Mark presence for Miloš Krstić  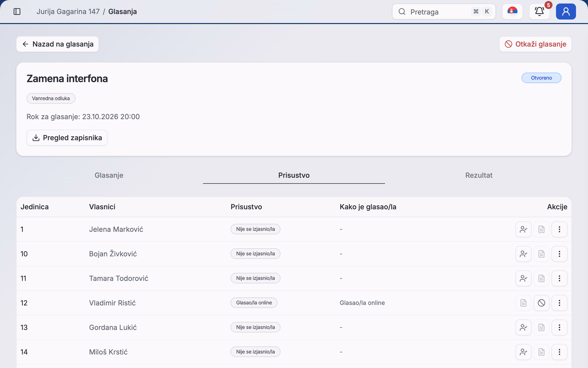(523, 352)
